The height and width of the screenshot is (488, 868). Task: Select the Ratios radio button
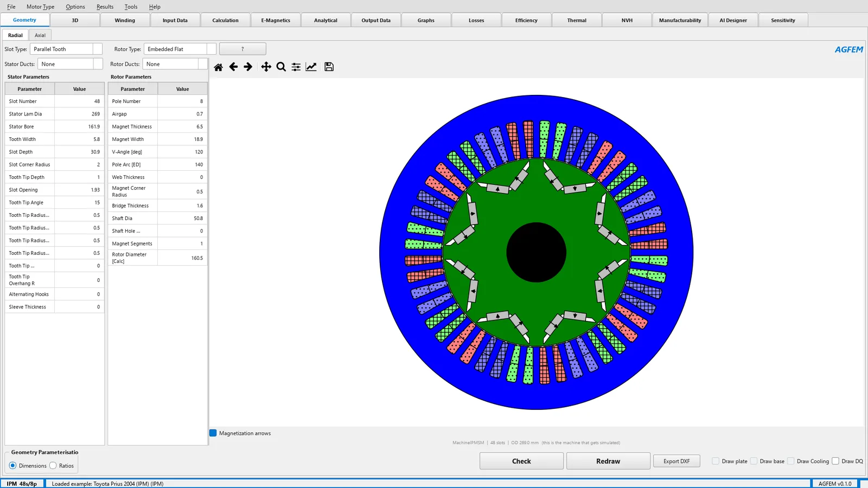[53, 466]
